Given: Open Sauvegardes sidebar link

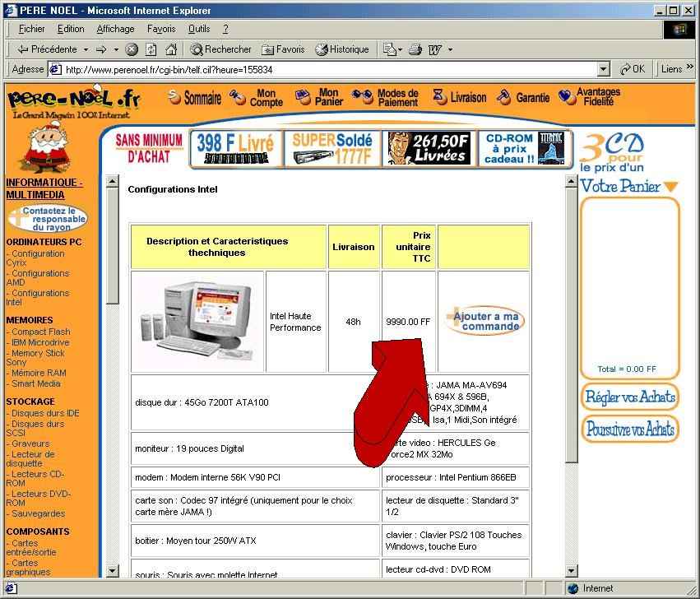Looking at the screenshot, I should [x=35, y=513].
